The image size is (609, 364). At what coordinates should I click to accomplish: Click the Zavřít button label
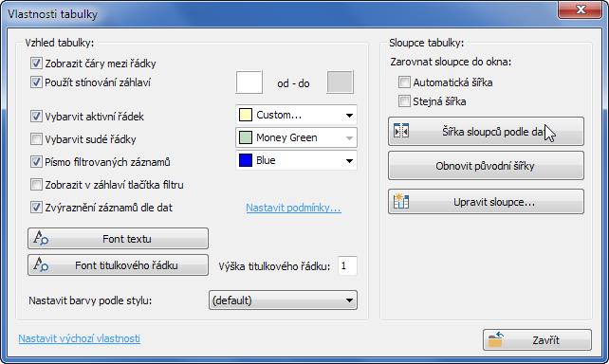pyautogui.click(x=545, y=340)
